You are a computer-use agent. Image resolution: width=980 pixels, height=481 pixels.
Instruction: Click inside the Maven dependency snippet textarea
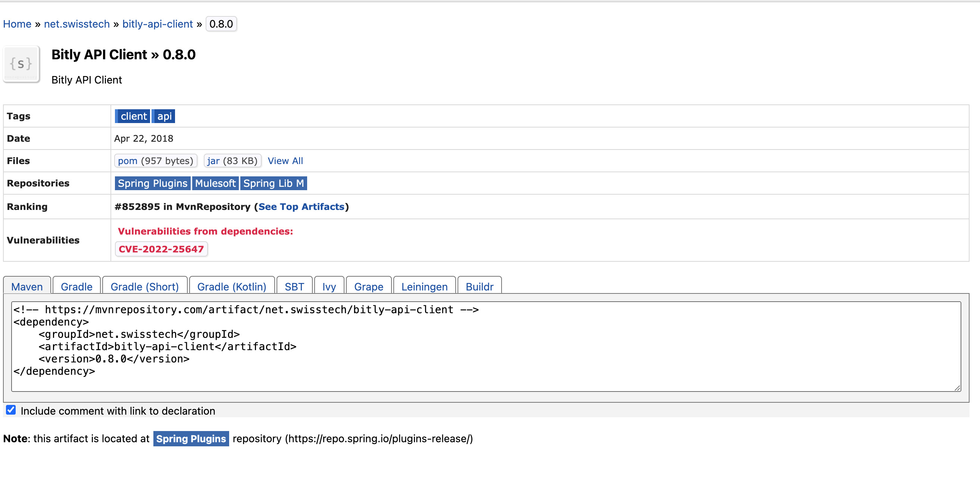tap(486, 346)
